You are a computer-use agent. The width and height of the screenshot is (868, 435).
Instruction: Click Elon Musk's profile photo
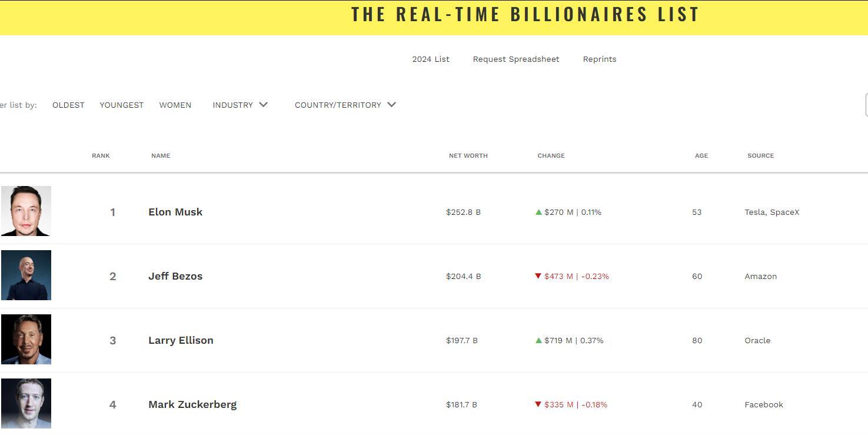[26, 211]
